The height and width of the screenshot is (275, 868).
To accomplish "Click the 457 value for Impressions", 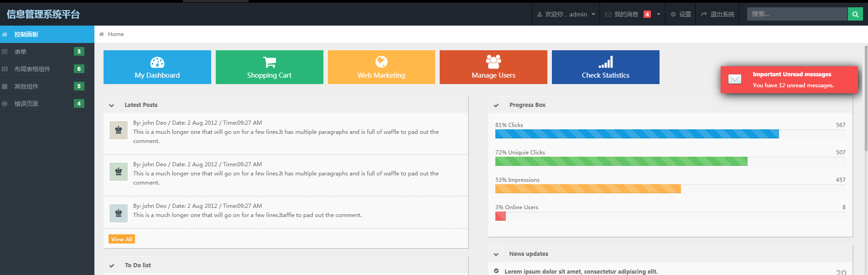I will (x=841, y=180).
